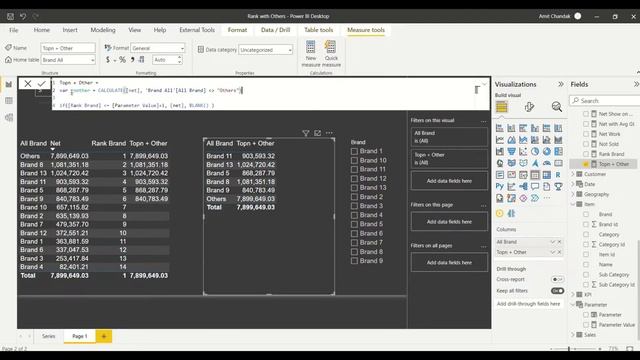Open the Build visual tab icon
Screen dimensions: 640x360
502,107
